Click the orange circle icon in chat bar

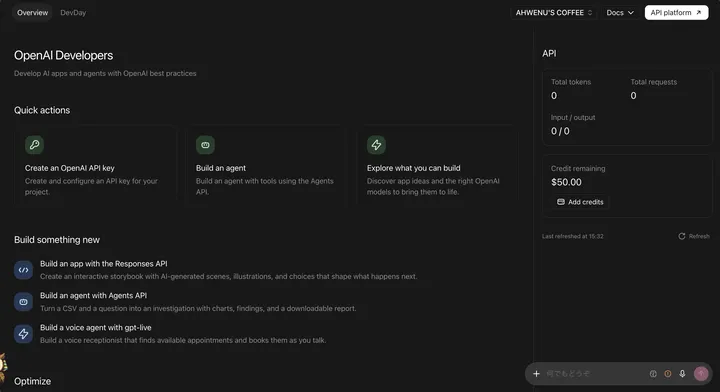[668, 374]
